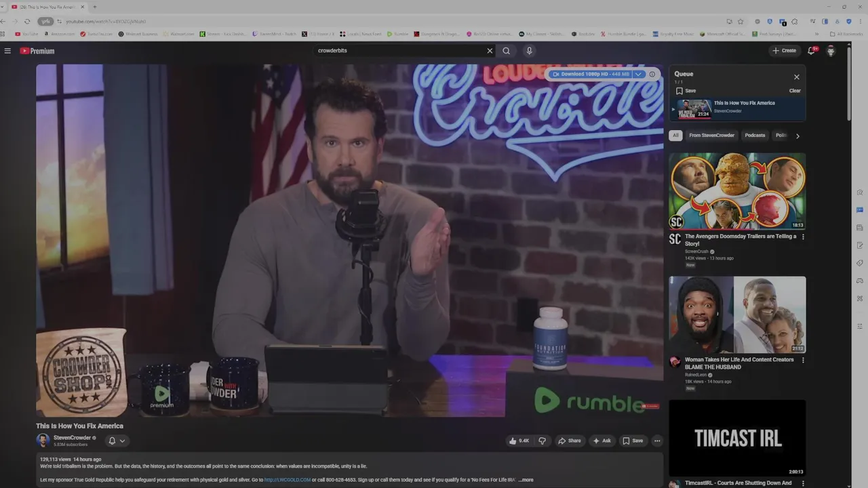The height and width of the screenshot is (488, 868).
Task: Submit search with the magnifier icon
Action: pos(506,51)
